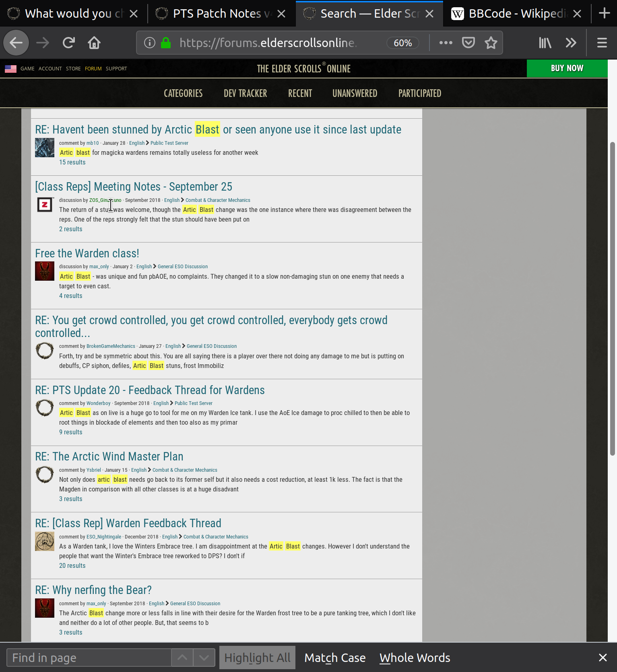The height and width of the screenshot is (672, 617).
Task: Open 'Havent been stunned by Arctic Blast' result
Action: [218, 129]
